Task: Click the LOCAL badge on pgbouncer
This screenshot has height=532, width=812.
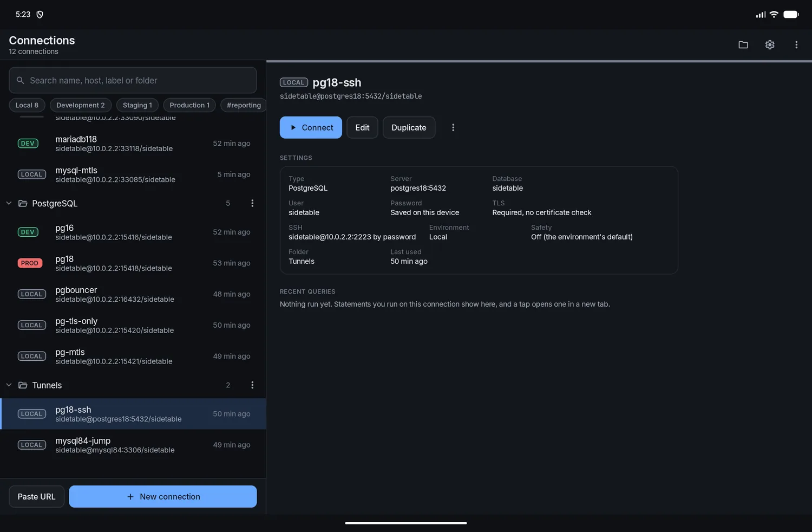Action: point(32,294)
